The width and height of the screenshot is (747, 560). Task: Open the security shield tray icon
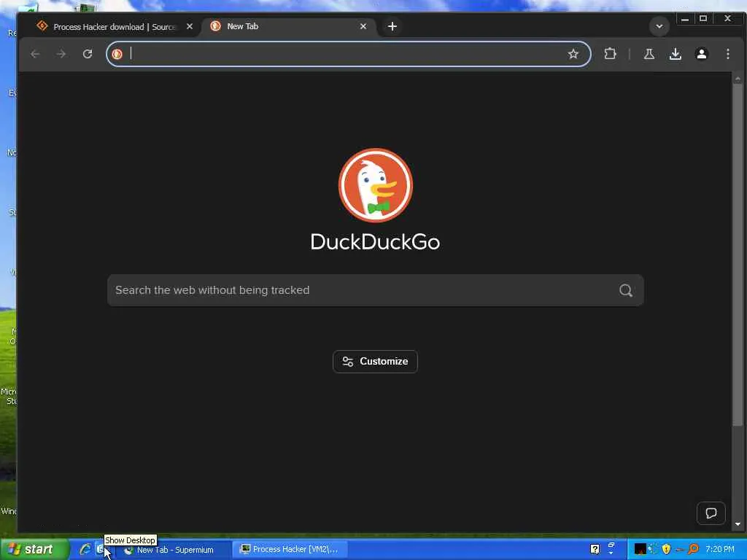click(666, 550)
